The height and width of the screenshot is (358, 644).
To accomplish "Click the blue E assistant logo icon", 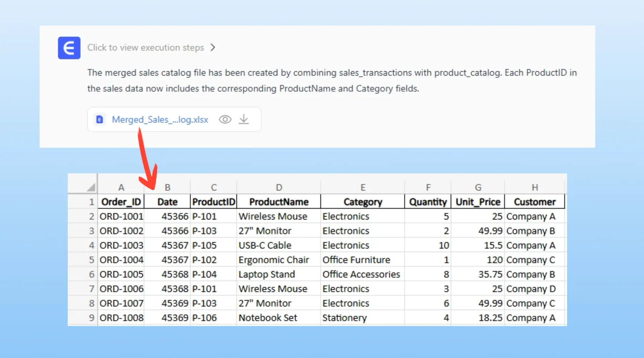I will pyautogui.click(x=69, y=48).
